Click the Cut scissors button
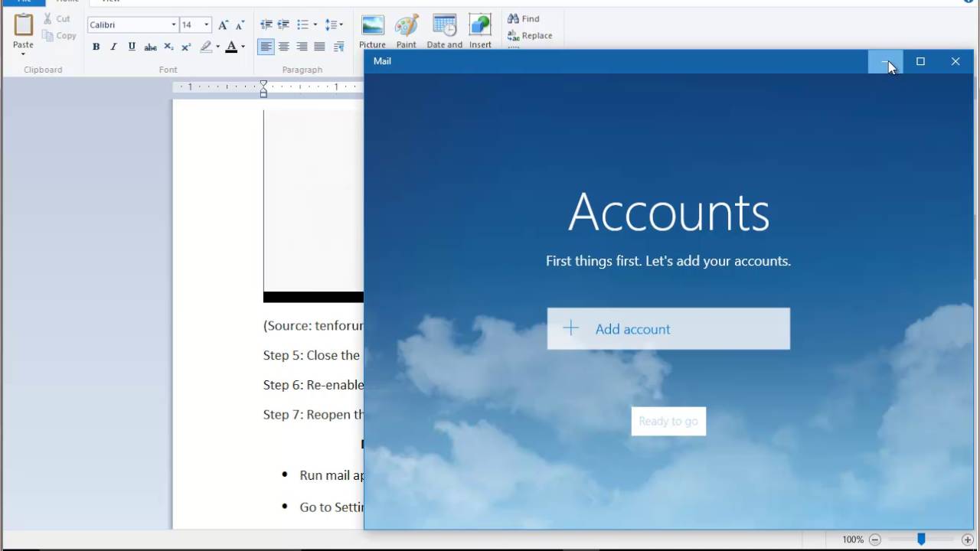Image resolution: width=980 pixels, height=551 pixels. coord(57,18)
